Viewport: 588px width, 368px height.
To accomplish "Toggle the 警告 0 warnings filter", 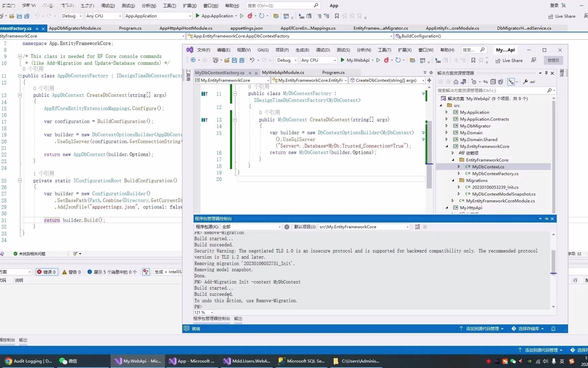I will point(71,272).
